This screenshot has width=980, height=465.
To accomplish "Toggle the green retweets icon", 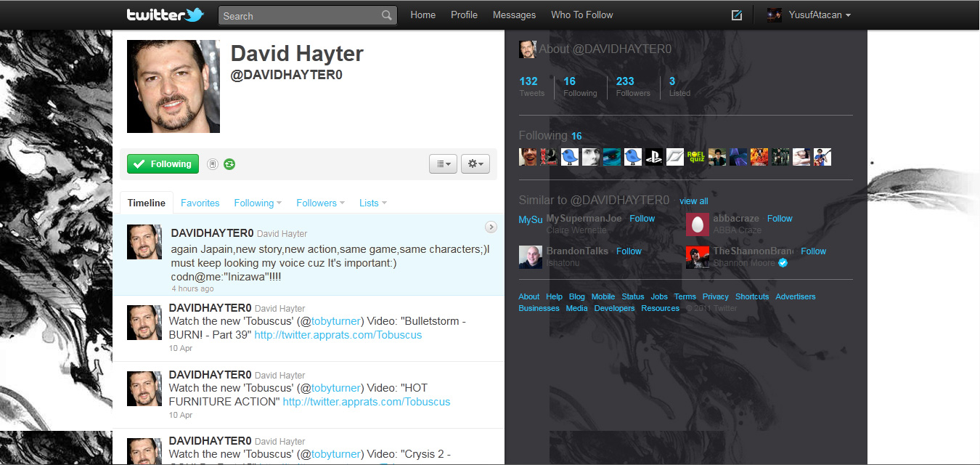I will (x=229, y=164).
